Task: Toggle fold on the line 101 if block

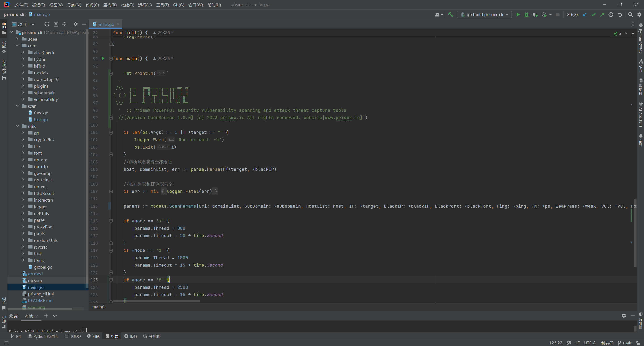Action: [111, 132]
